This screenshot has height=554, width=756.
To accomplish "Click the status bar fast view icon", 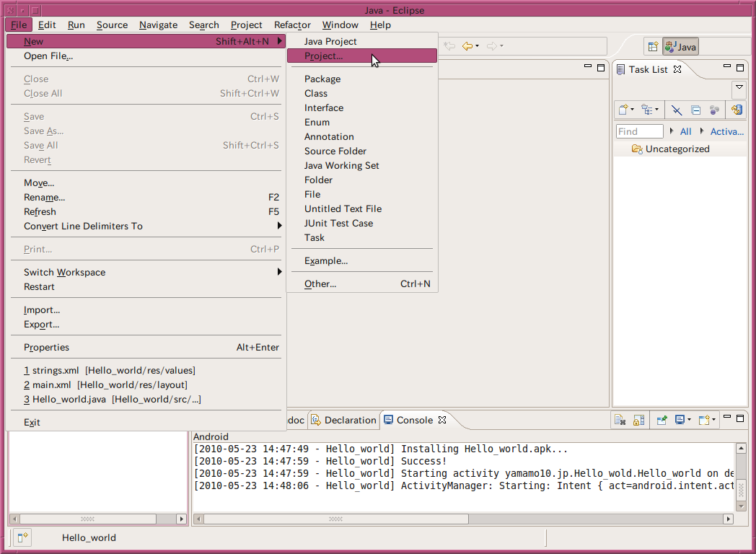I will tap(22, 537).
